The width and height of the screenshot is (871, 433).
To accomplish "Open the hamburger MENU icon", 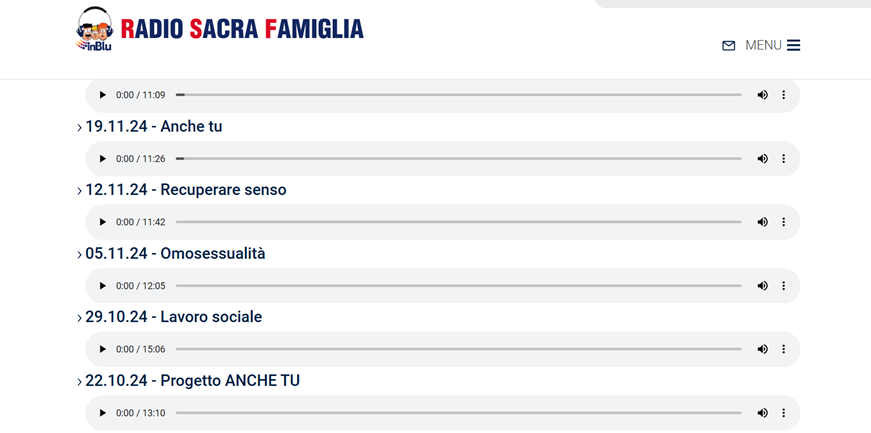I will pos(794,46).
